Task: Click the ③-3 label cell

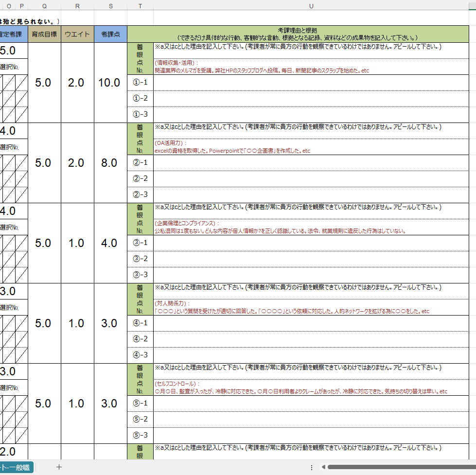Action: (x=140, y=275)
